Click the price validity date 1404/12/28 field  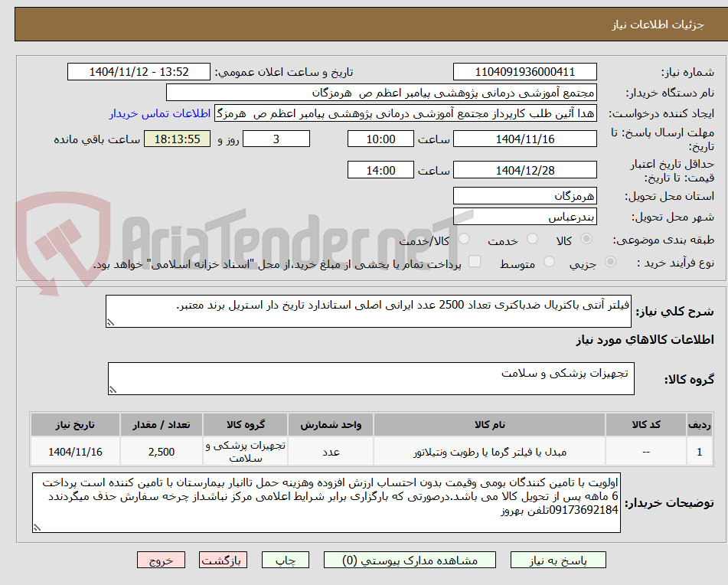tap(524, 170)
